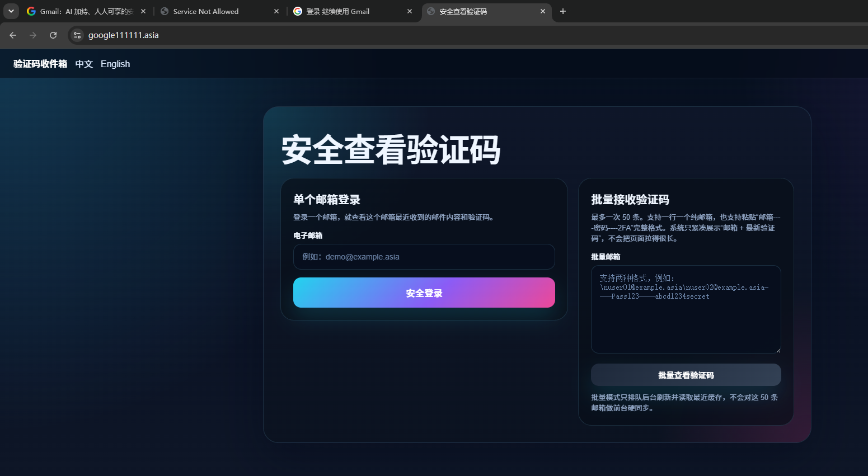This screenshot has width=868, height=476.
Task: Switch language to 中文
Action: pos(84,64)
